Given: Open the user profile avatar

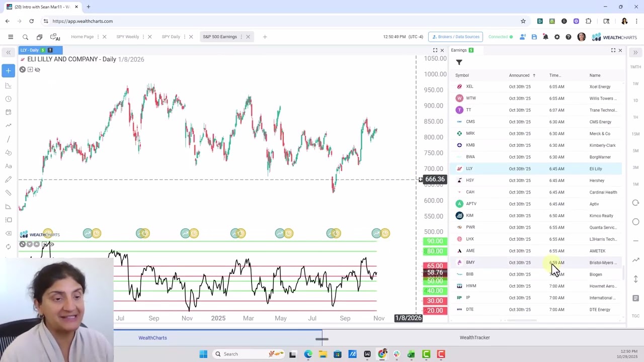Looking at the screenshot, I should 582,37.
